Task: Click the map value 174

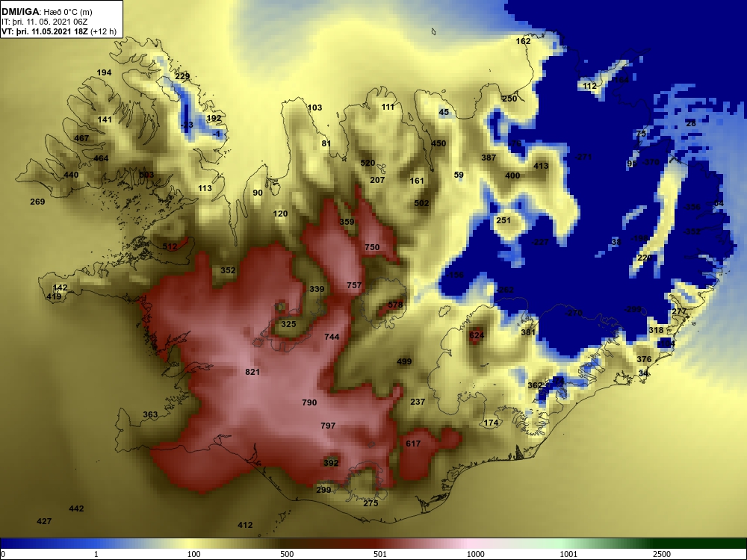Action: click(x=491, y=423)
